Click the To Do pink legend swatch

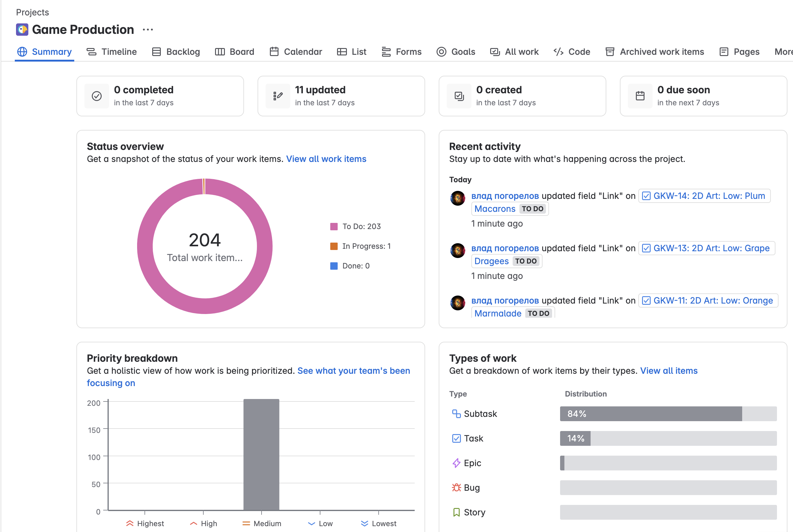[334, 227]
